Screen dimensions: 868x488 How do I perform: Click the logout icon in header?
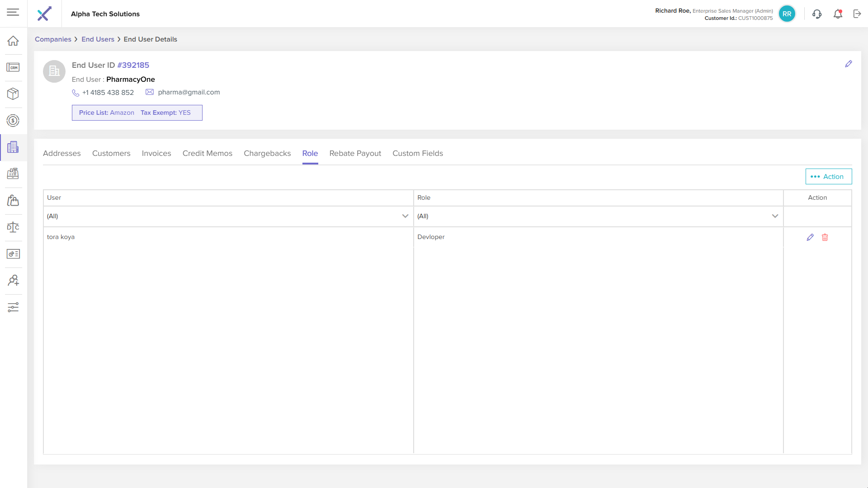click(x=857, y=14)
